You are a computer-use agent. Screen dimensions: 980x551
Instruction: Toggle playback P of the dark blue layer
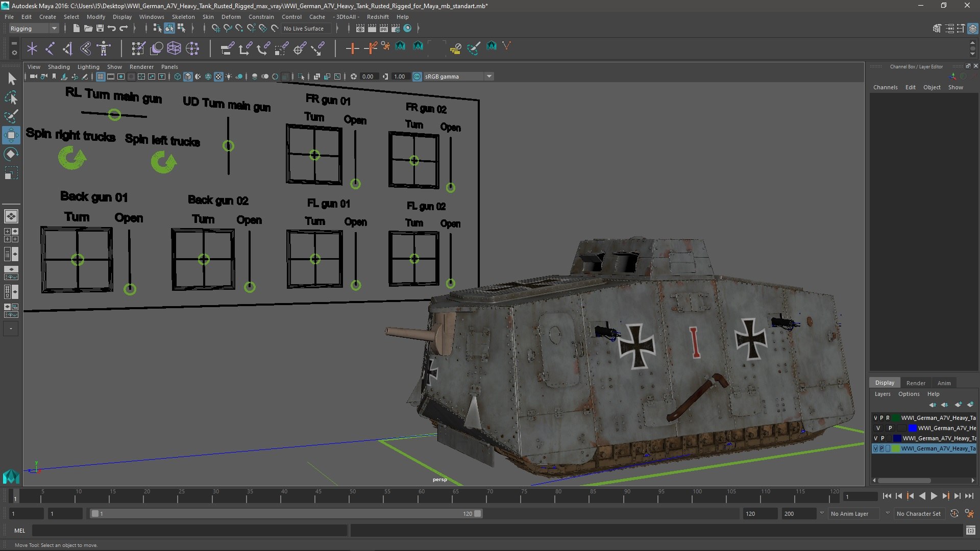click(x=883, y=438)
